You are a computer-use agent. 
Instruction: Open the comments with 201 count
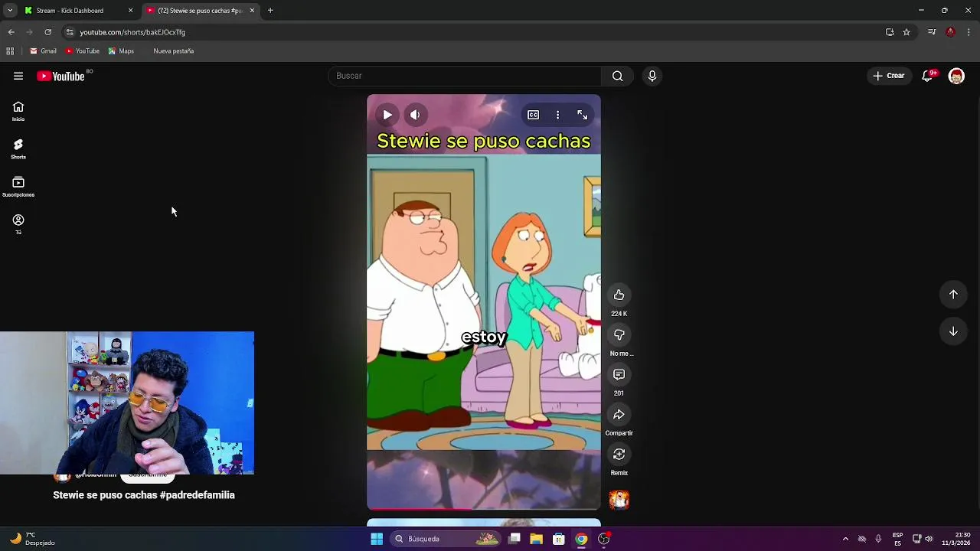tap(619, 375)
